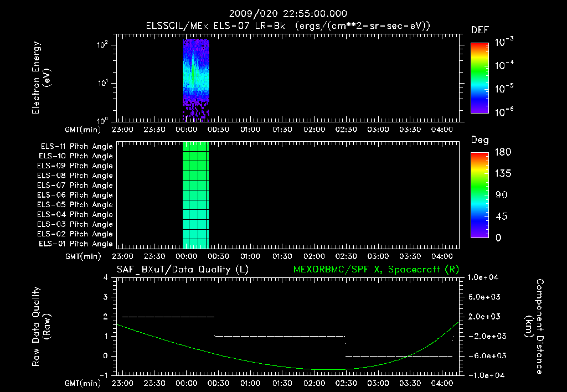Click the plot title timestamp 2009/020 22:55:00.000

(x=288, y=14)
